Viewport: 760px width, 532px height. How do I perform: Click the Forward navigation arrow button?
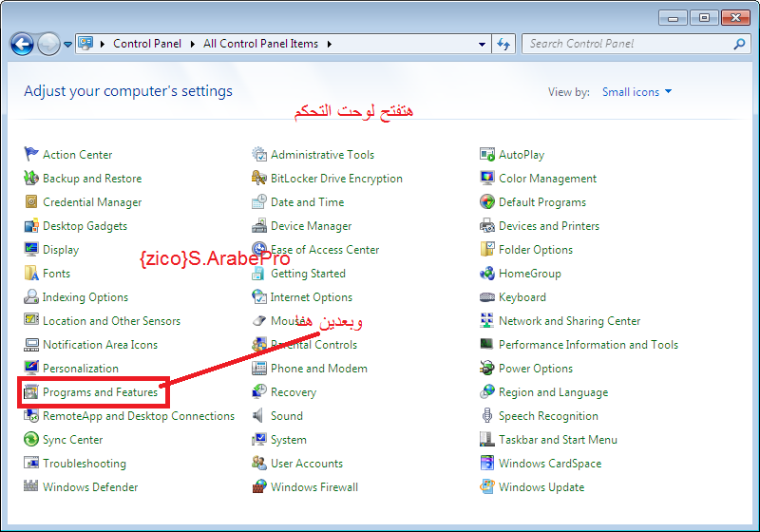pos(49,44)
